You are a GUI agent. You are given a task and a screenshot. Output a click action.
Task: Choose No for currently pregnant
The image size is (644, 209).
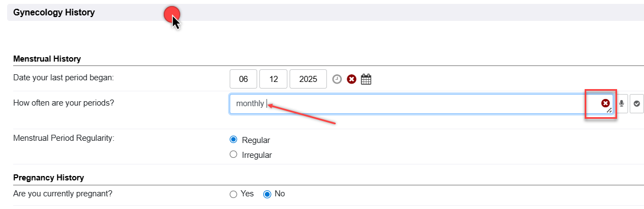point(267,194)
